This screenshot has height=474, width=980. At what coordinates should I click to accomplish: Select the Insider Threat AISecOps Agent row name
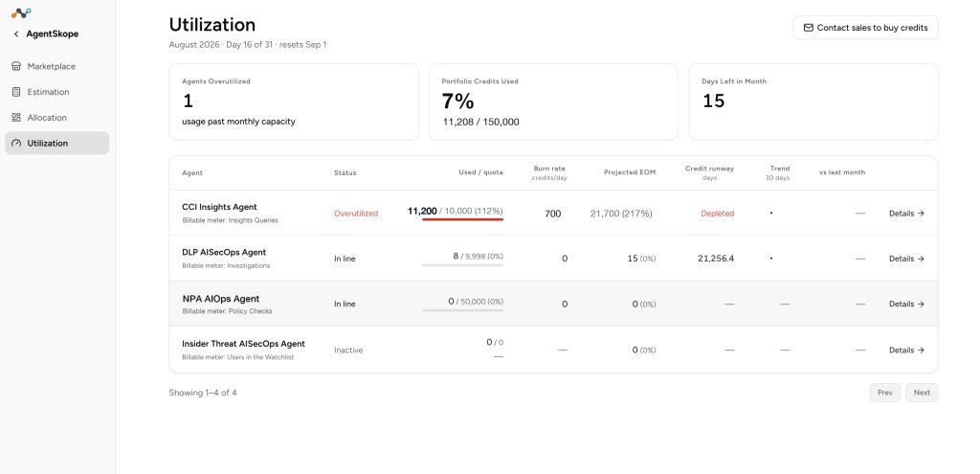tap(243, 344)
